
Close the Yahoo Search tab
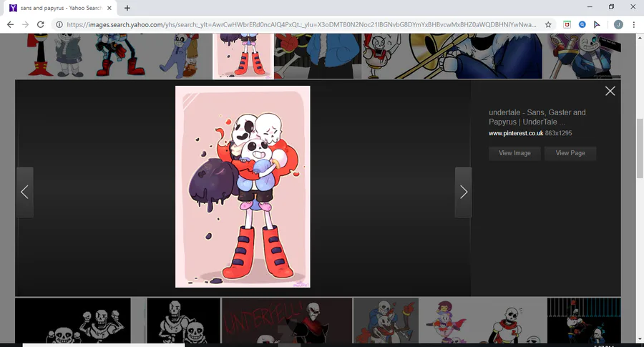pyautogui.click(x=109, y=8)
